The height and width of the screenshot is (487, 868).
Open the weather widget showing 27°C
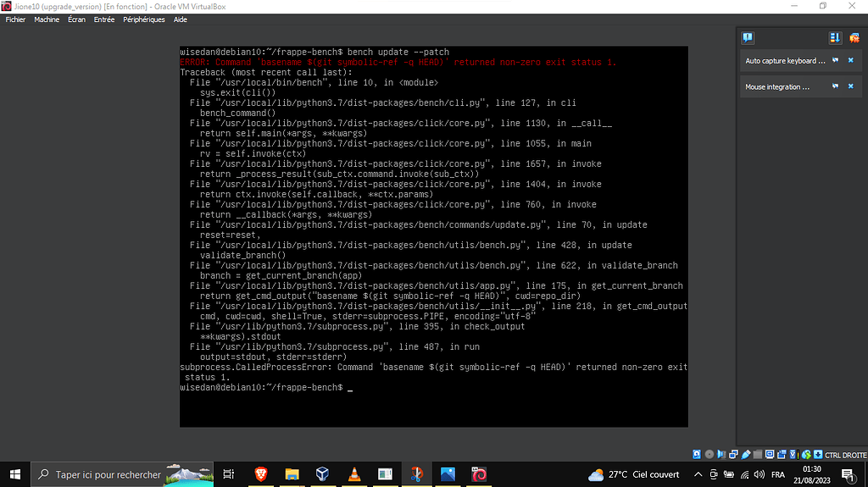[633, 474]
